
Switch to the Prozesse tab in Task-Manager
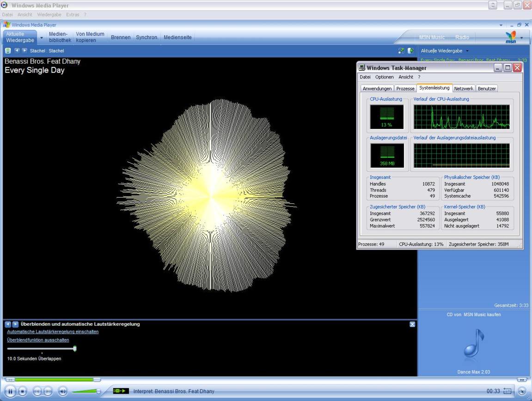[405, 89]
